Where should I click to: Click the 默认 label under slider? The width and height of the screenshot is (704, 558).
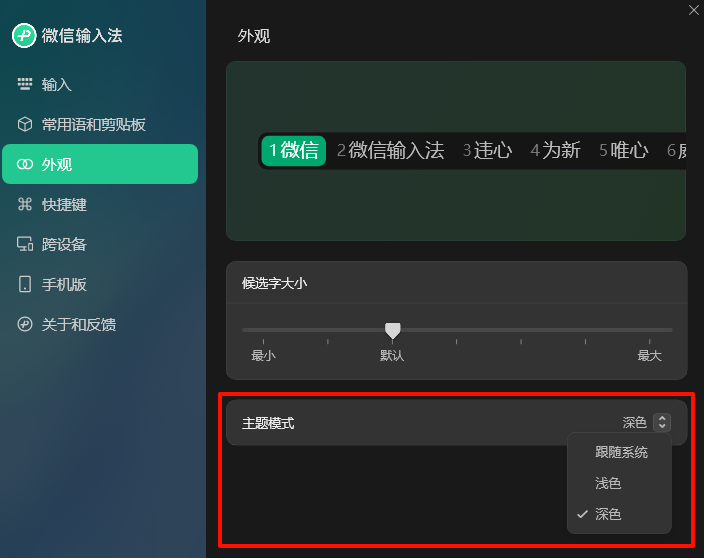click(392, 356)
